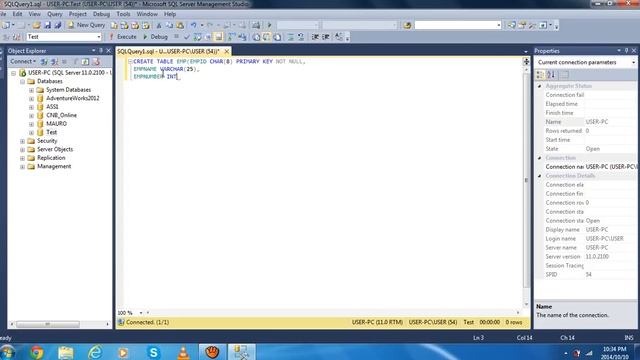The width and height of the screenshot is (640, 360).
Task: Collapse the Aggregate Status category
Action: [540, 86]
